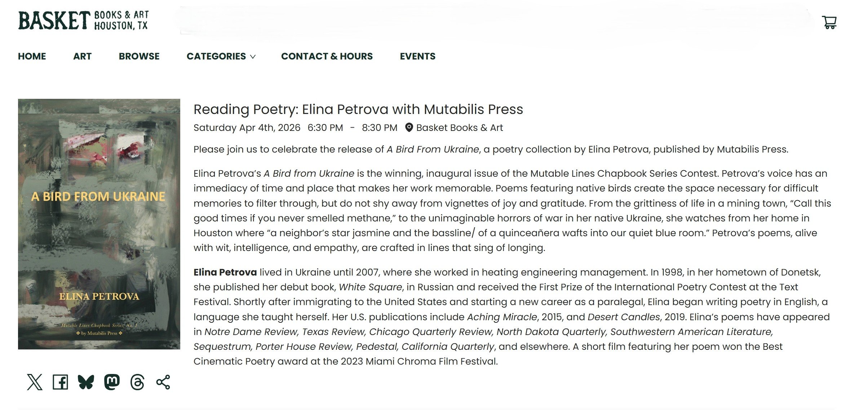Open the shopping cart icon
Viewport: 868px width, 414px height.
pyautogui.click(x=829, y=22)
